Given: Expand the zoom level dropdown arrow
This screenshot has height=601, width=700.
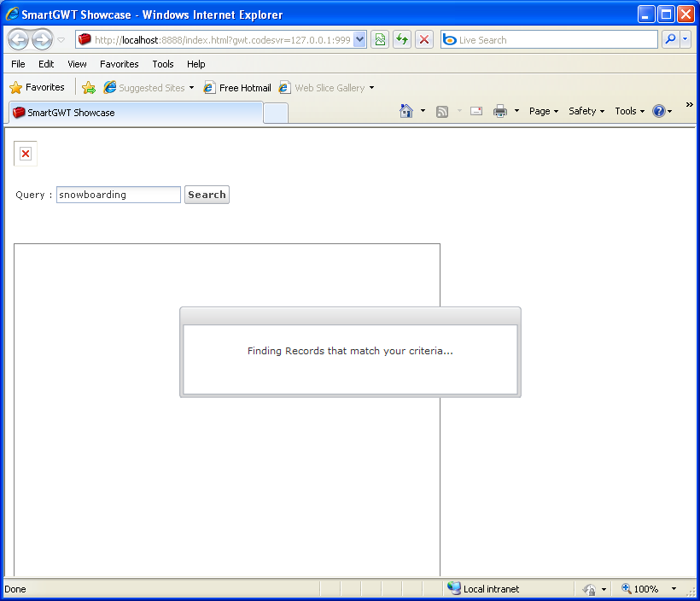Looking at the screenshot, I should pyautogui.click(x=674, y=589).
